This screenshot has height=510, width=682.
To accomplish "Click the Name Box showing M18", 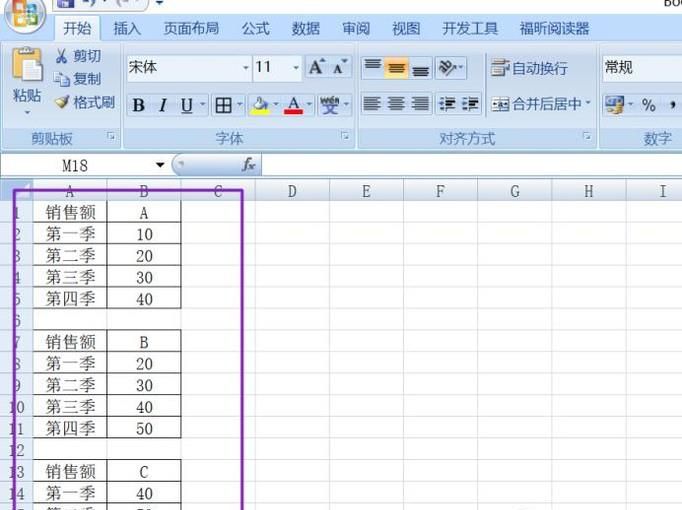I will (x=75, y=165).
